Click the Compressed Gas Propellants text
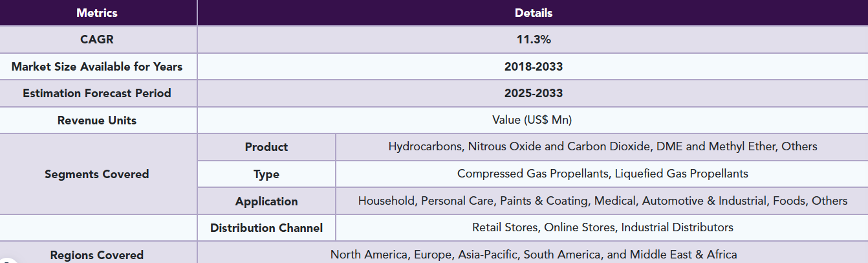 (x=603, y=174)
